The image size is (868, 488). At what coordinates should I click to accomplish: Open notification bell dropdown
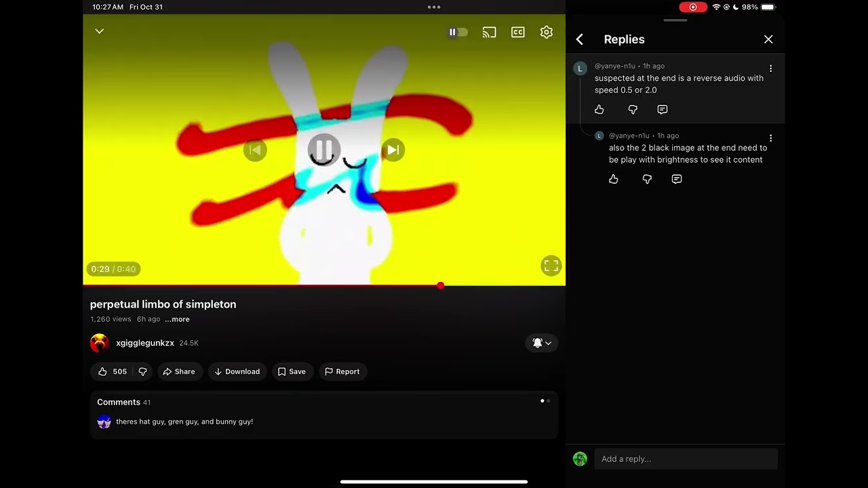541,343
